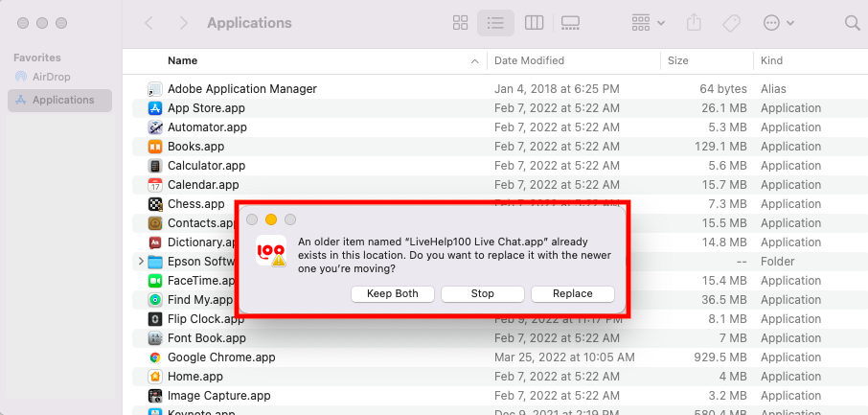Click the Books app icon

pos(155,147)
